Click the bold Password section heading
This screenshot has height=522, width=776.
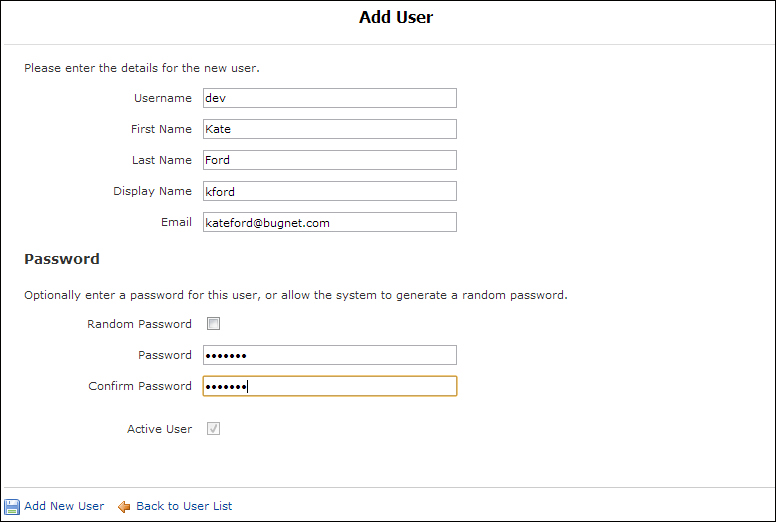(x=62, y=259)
